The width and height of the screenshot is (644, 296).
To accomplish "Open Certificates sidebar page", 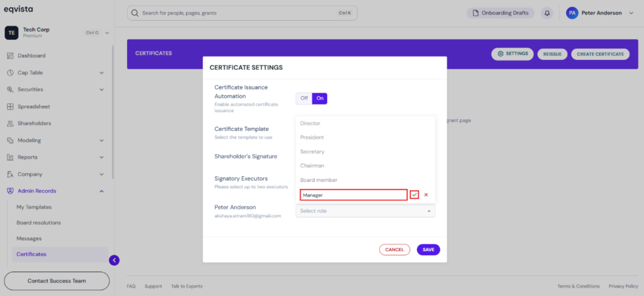I will pyautogui.click(x=60, y=254).
